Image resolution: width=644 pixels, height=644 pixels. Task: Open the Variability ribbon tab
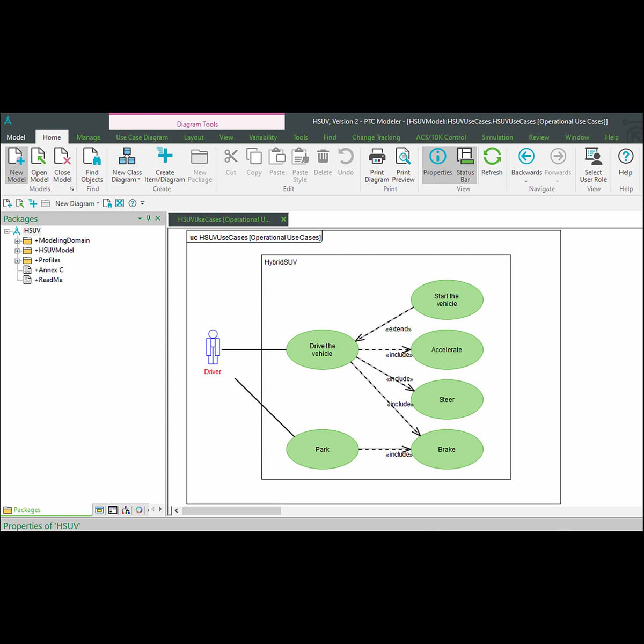(263, 137)
